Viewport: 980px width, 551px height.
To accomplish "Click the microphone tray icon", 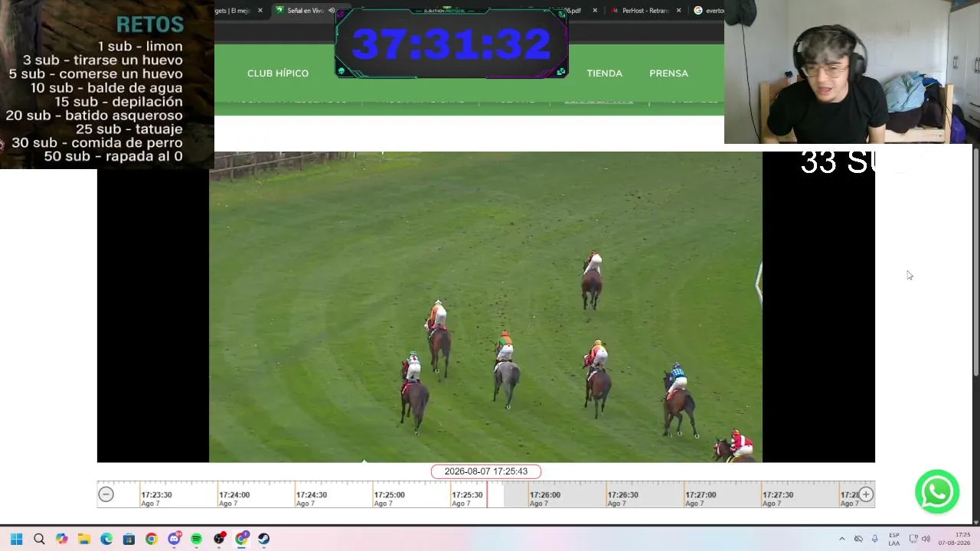I will 875,539.
